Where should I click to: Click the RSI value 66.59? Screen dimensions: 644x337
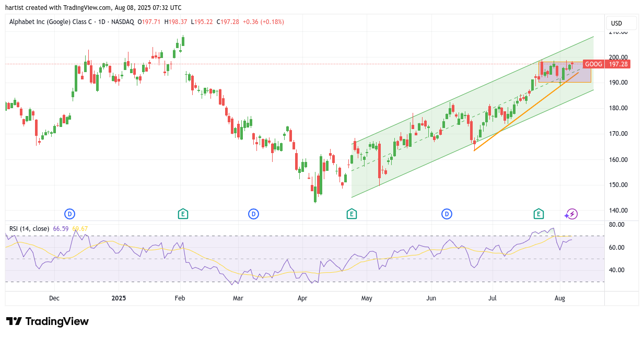pos(61,229)
